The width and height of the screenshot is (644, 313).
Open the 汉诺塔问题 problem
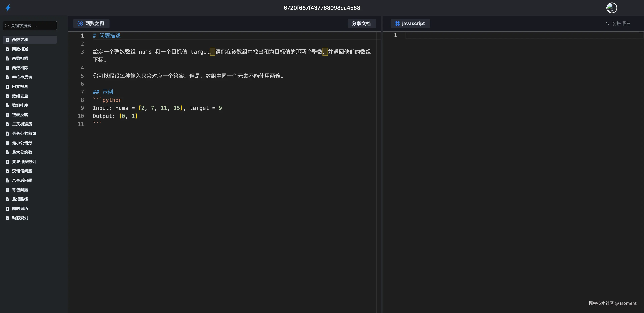[x=30, y=171]
